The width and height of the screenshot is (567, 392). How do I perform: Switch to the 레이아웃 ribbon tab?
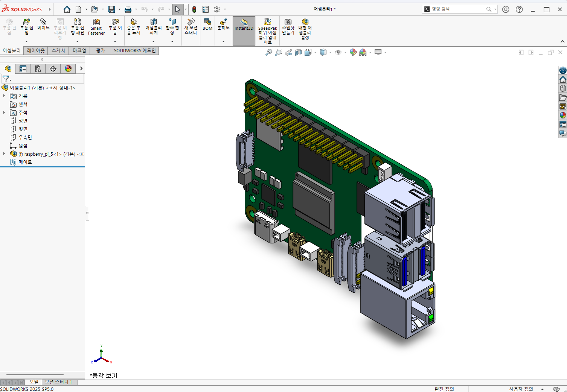coord(36,50)
